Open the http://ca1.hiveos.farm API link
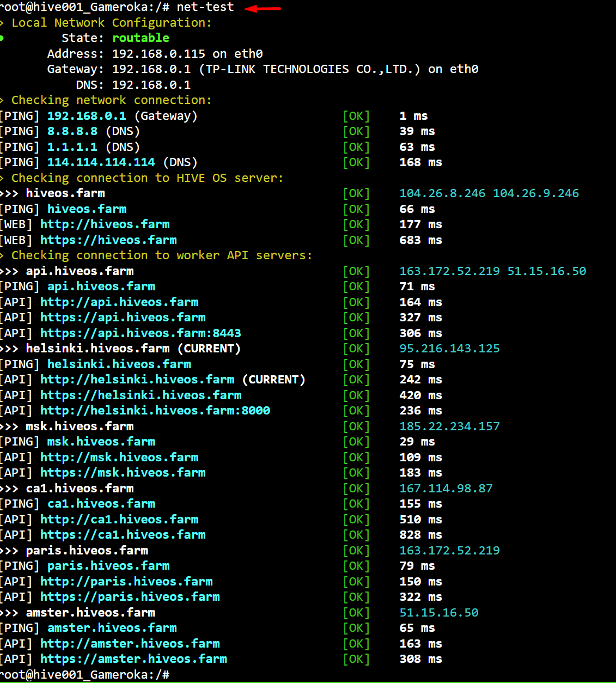This screenshot has height=683, width=616. (119, 520)
